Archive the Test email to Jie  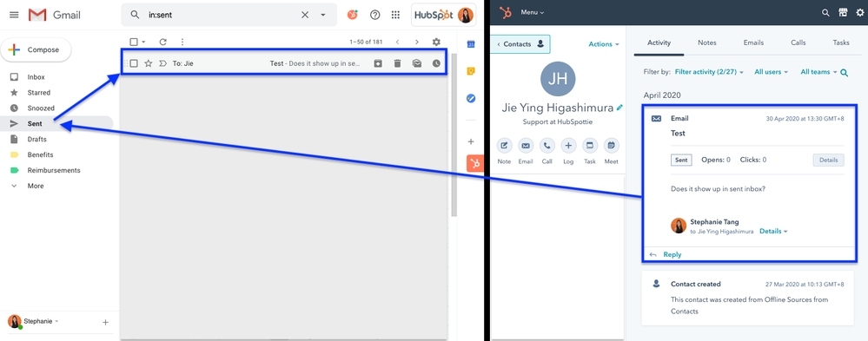click(377, 63)
